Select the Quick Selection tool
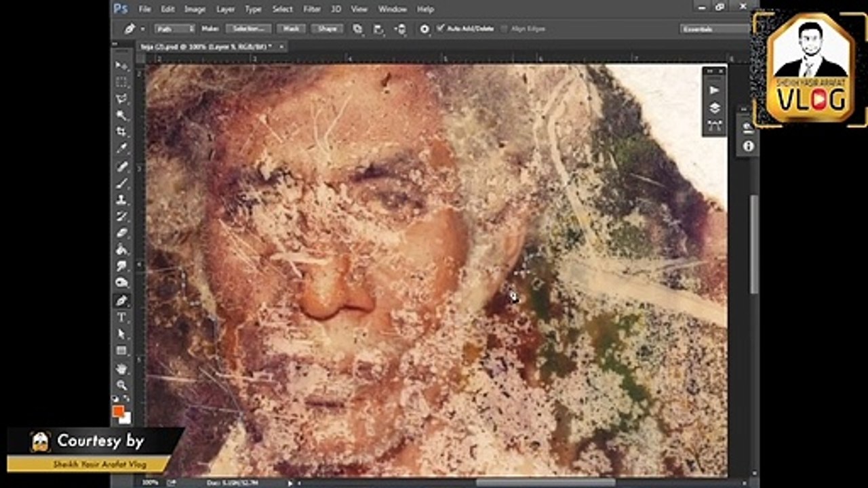The image size is (868, 488). pos(121,115)
